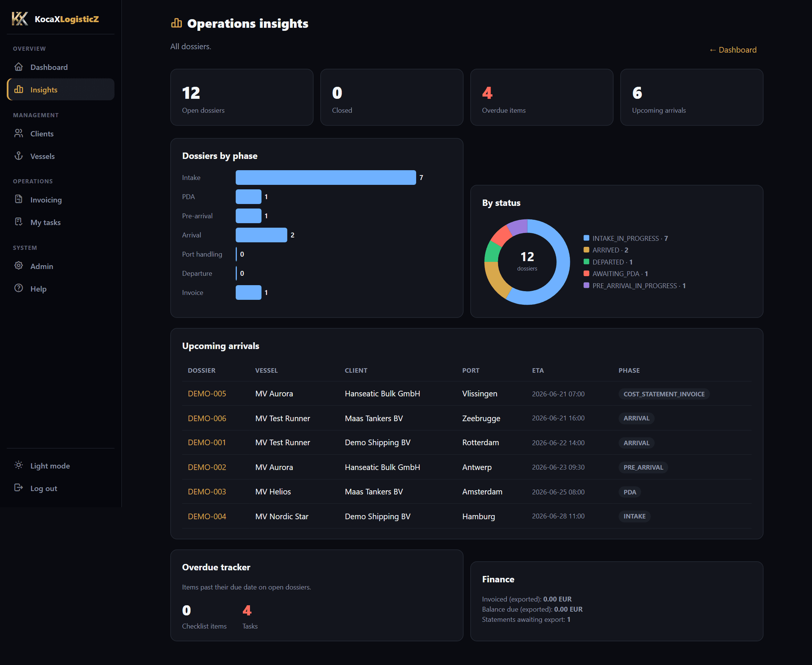Image resolution: width=812 pixels, height=665 pixels.
Task: Click the Arrival phase bar
Action: pyautogui.click(x=261, y=235)
